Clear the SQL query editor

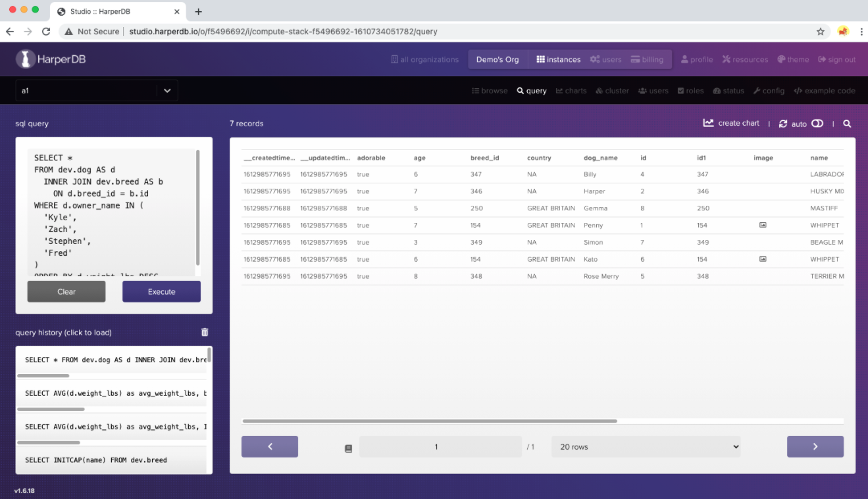66,291
